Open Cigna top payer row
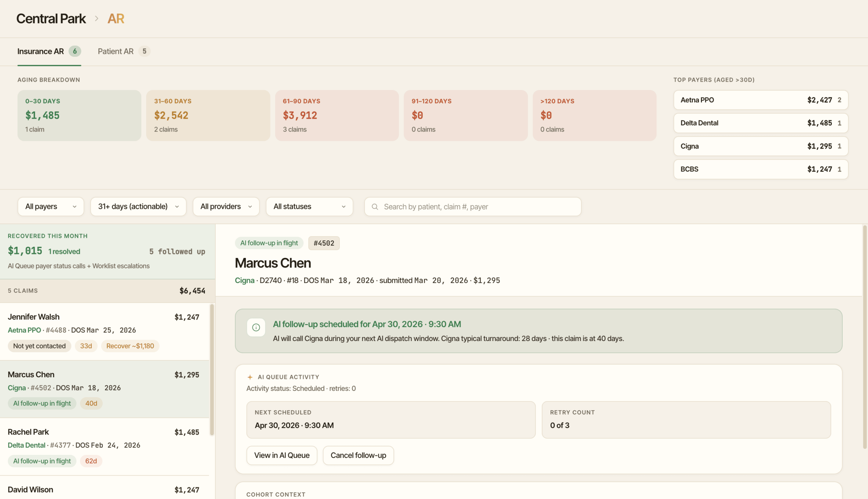This screenshot has height=499, width=868. click(761, 146)
